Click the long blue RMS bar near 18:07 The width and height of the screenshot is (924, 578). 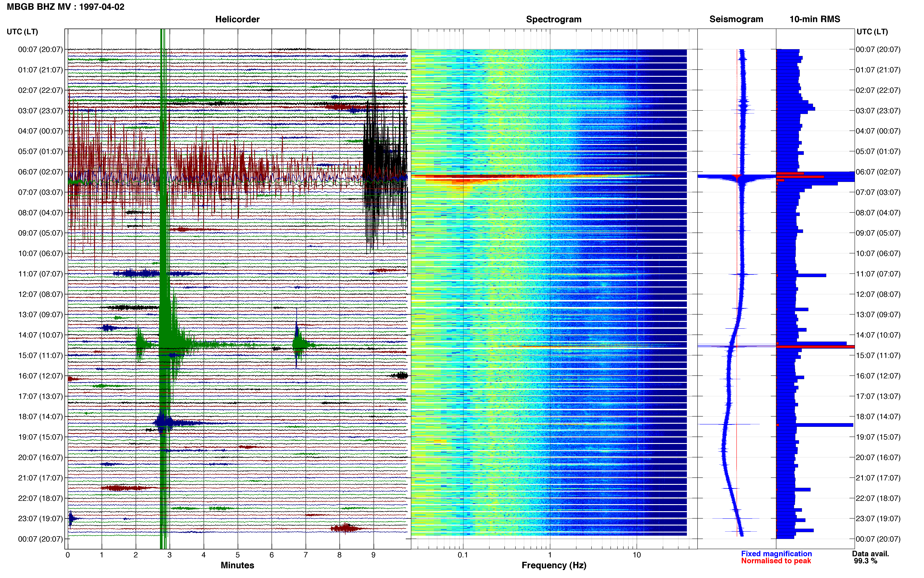pyautogui.click(x=815, y=425)
